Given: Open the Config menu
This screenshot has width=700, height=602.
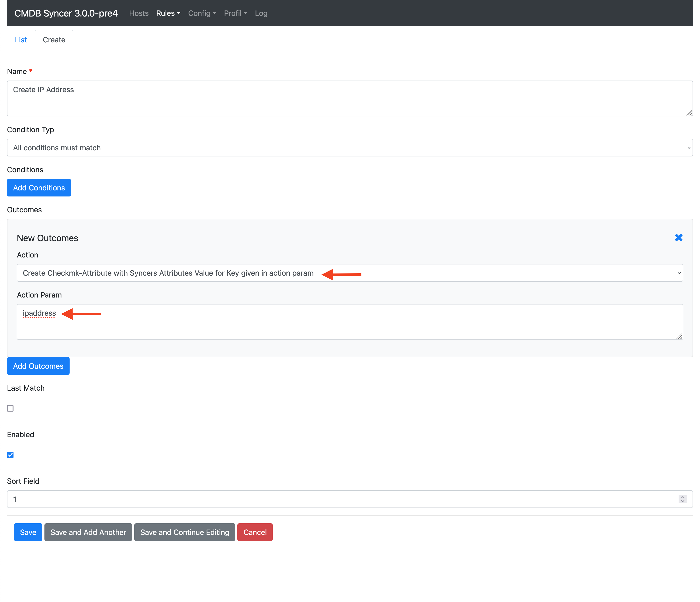Looking at the screenshot, I should tap(202, 13).
